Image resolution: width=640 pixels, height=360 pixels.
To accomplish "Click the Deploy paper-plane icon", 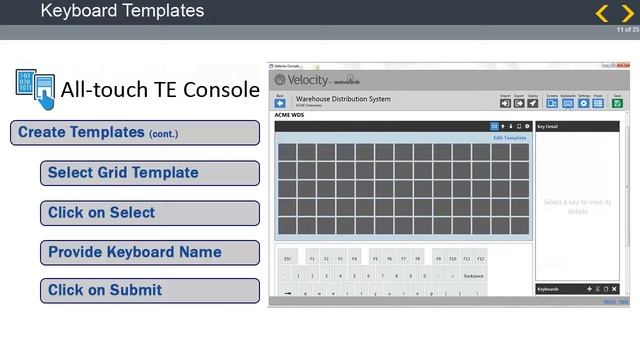I will [533, 103].
